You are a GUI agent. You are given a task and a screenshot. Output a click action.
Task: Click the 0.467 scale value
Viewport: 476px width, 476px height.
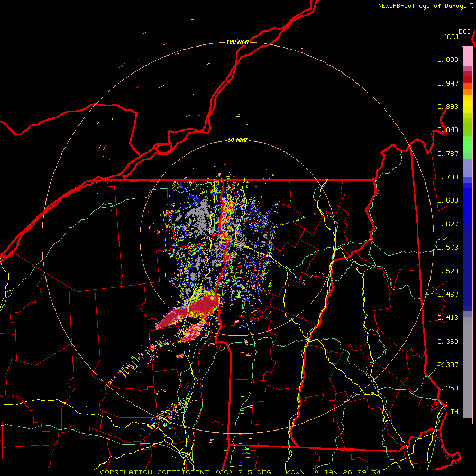[448, 295]
